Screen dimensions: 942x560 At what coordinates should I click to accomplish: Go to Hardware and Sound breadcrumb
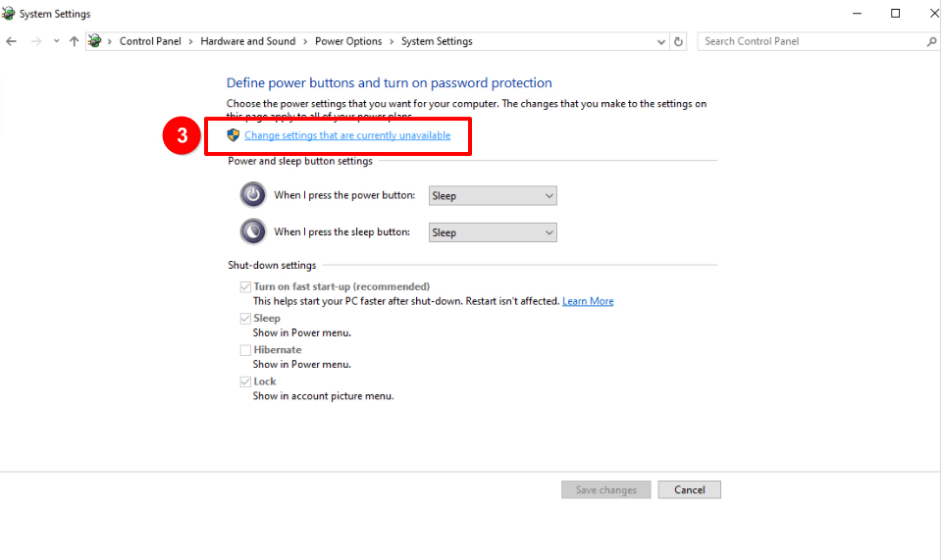click(247, 41)
